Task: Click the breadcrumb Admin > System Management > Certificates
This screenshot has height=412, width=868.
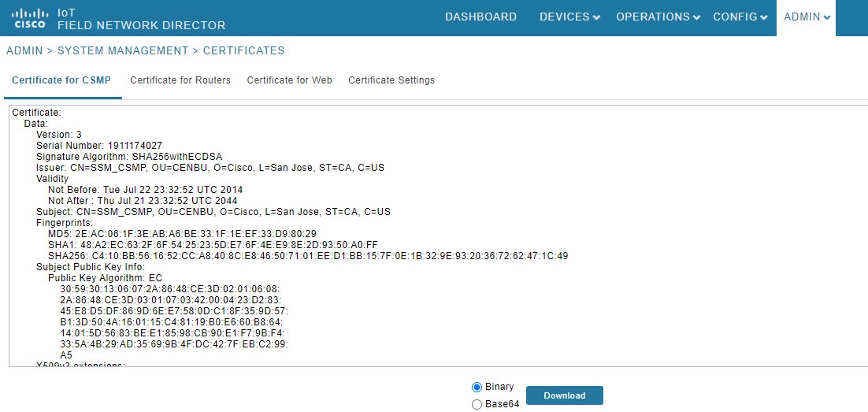Action: click(x=146, y=51)
